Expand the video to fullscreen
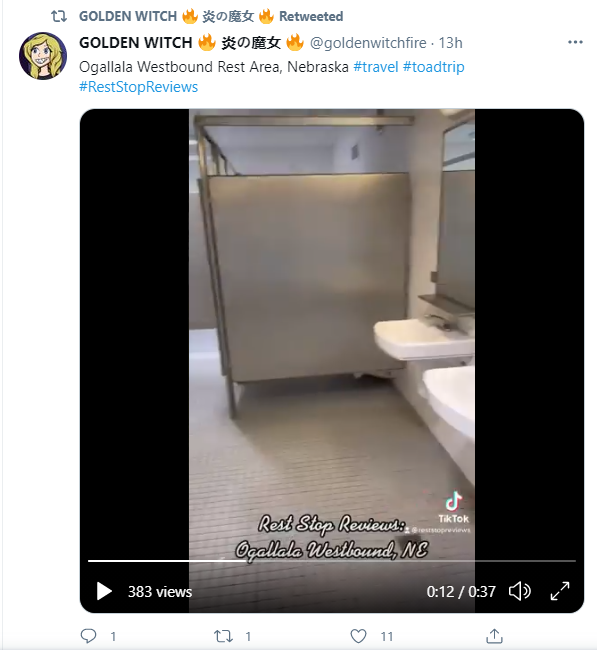Image resolution: width=597 pixels, height=650 pixels. point(560,591)
